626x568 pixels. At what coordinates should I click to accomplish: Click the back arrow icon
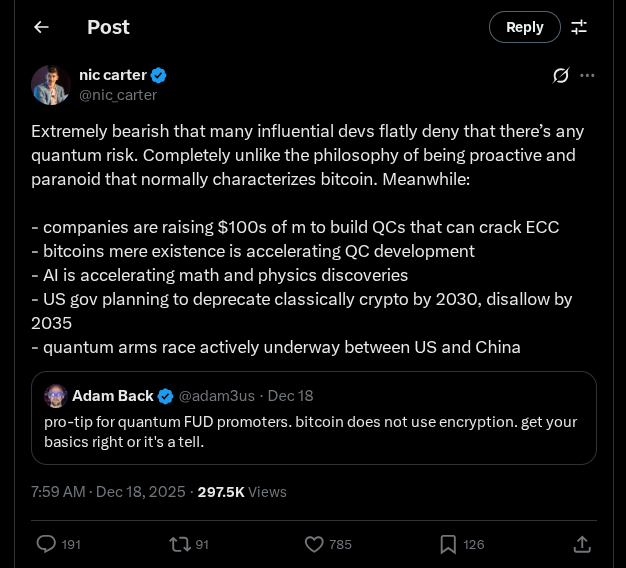(41, 27)
